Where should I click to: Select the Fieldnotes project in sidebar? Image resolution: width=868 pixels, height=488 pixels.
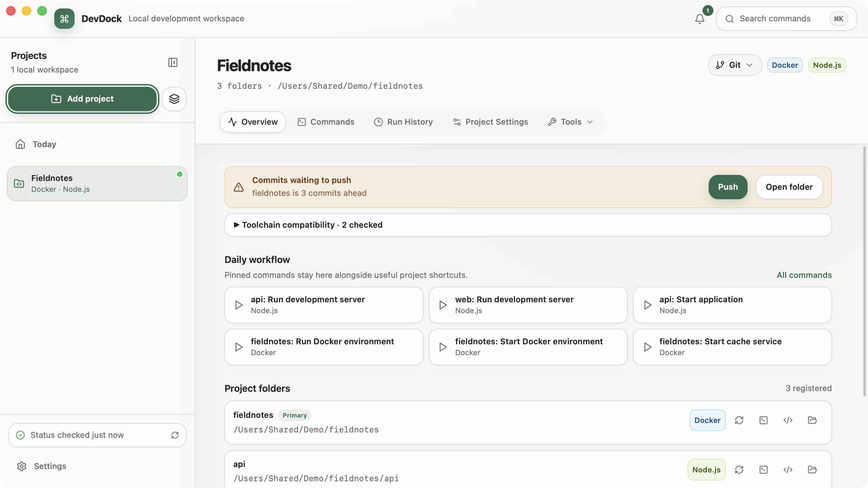97,184
